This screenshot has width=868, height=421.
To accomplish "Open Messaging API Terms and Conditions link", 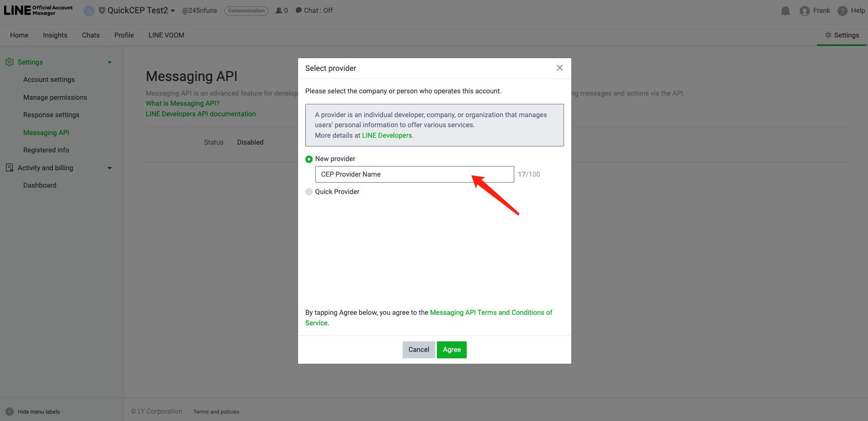I will coord(491,313).
